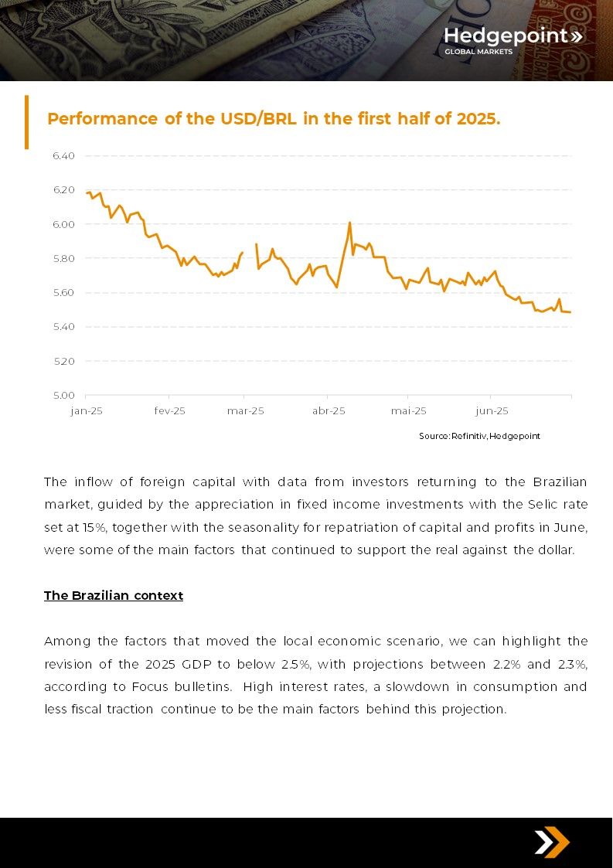Click the abr-25 x-axis label
The height and width of the screenshot is (868, 613).
pyautogui.click(x=329, y=410)
